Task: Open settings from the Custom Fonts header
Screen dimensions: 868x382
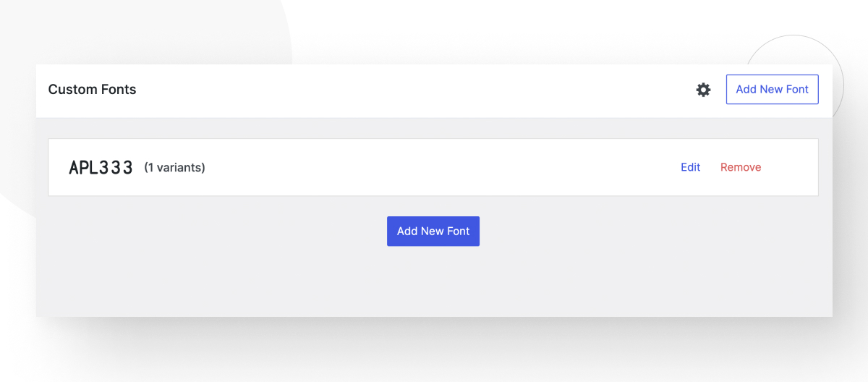Action: [703, 90]
